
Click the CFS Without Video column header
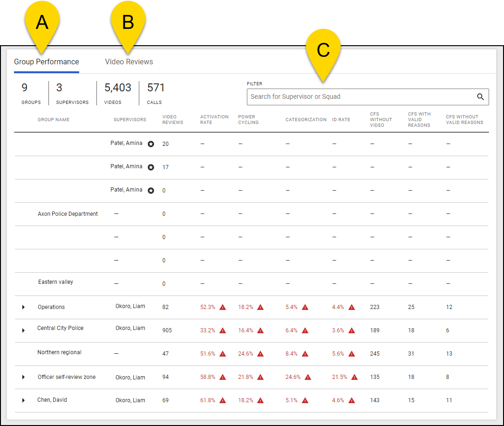381,120
